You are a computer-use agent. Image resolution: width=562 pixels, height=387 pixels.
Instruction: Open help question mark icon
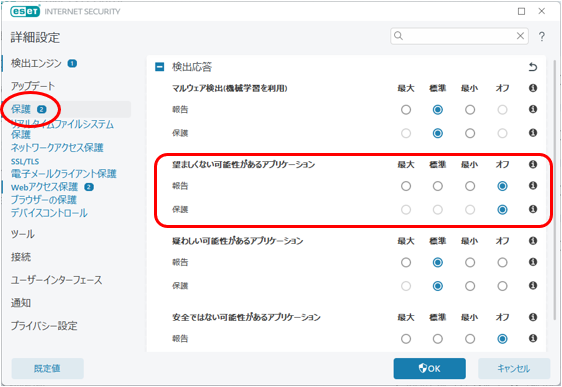coord(542,36)
